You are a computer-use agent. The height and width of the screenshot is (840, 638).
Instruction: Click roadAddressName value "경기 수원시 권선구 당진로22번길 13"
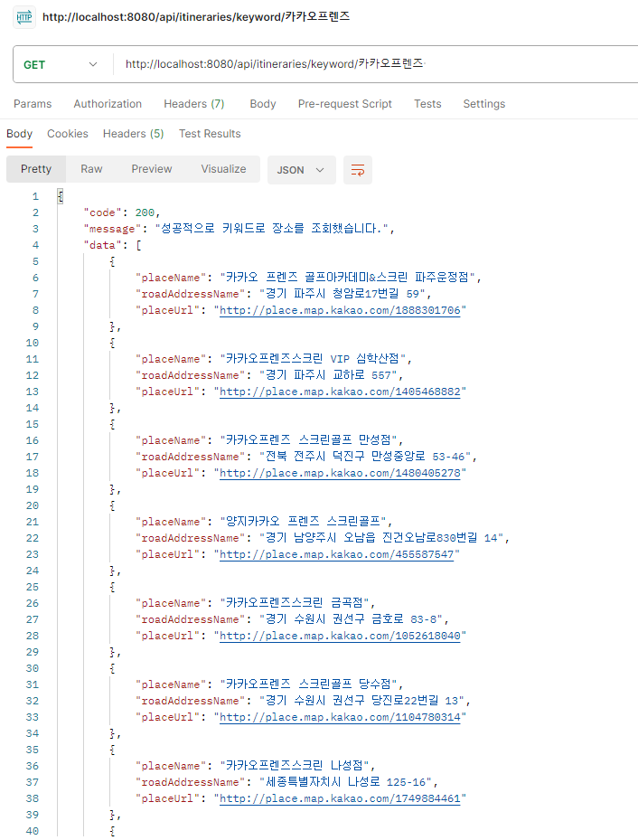tap(361, 702)
